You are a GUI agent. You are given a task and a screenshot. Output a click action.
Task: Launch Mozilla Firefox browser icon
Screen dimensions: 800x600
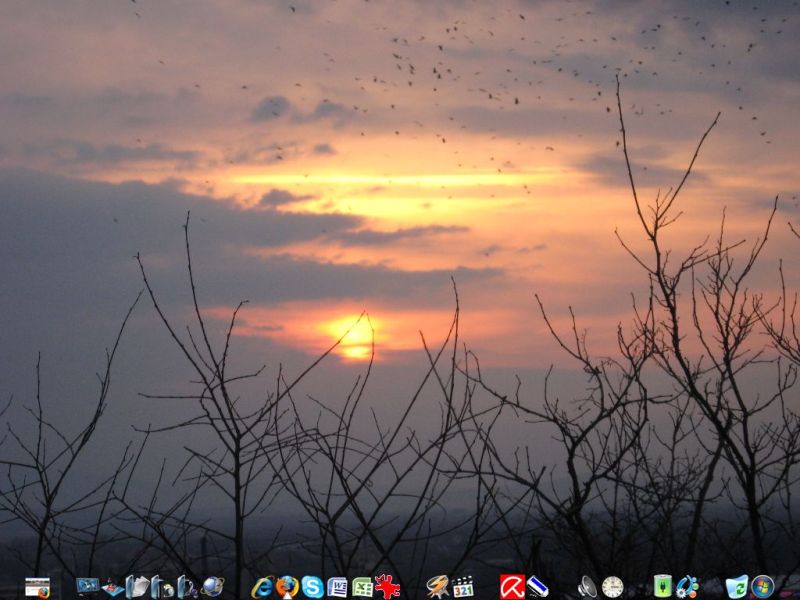coord(288,586)
